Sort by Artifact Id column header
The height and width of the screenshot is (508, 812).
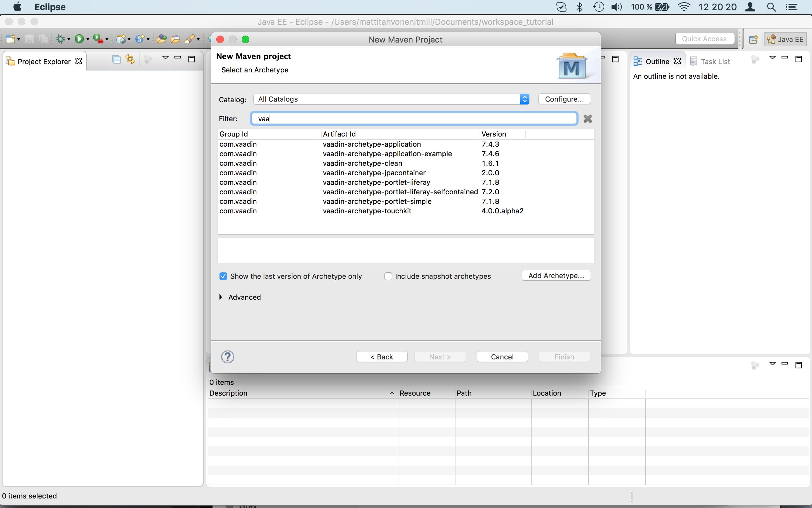(x=401, y=134)
